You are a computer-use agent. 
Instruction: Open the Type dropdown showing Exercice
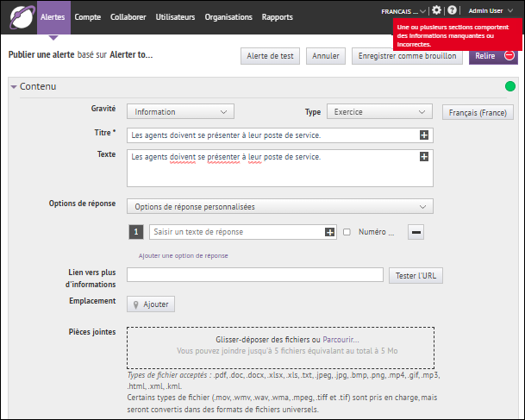pos(379,111)
